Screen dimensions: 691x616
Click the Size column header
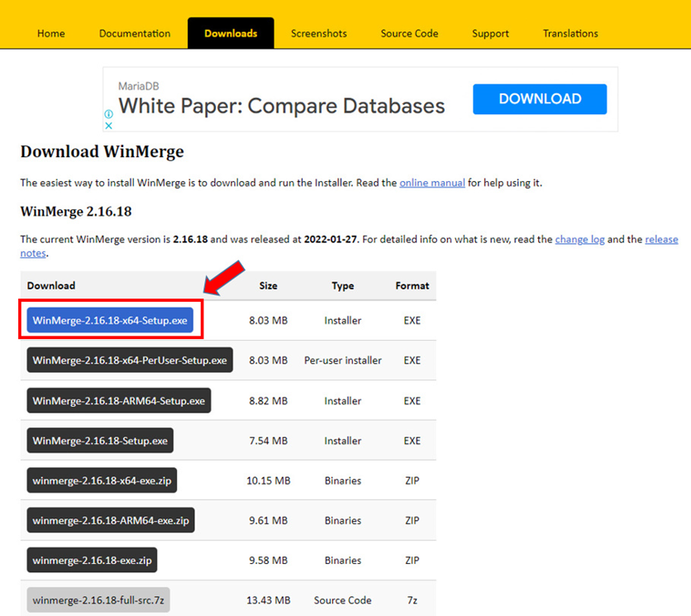pyautogui.click(x=269, y=286)
